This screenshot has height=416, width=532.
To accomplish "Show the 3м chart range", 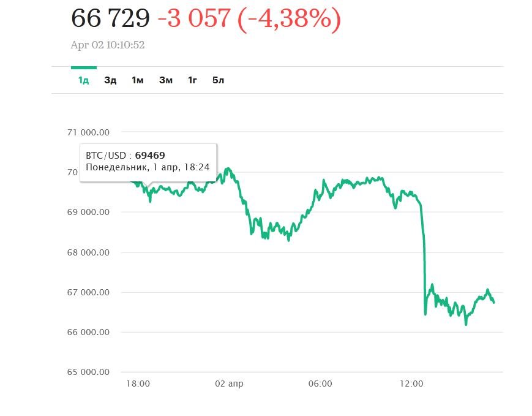I will click(165, 80).
